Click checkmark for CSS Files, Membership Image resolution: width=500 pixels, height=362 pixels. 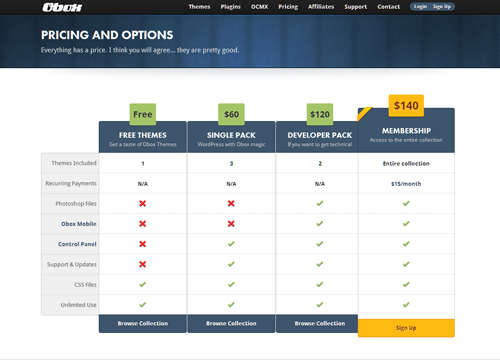click(x=406, y=285)
